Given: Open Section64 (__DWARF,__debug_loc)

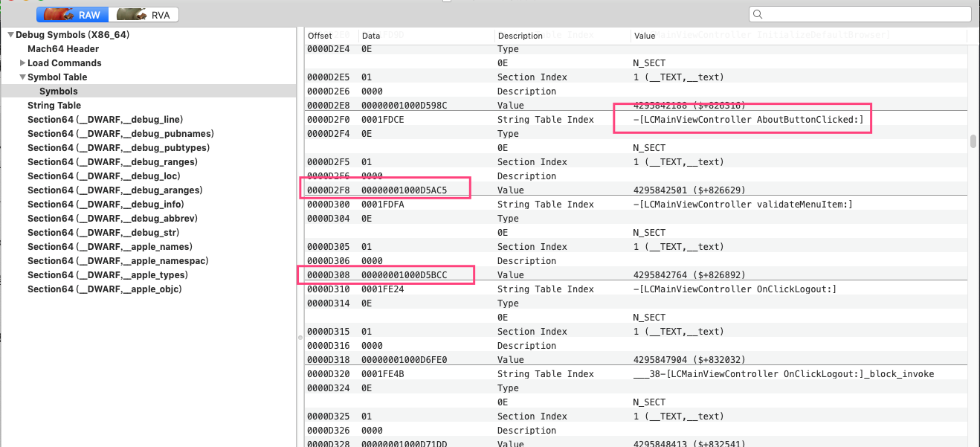Looking at the screenshot, I should tap(103, 176).
